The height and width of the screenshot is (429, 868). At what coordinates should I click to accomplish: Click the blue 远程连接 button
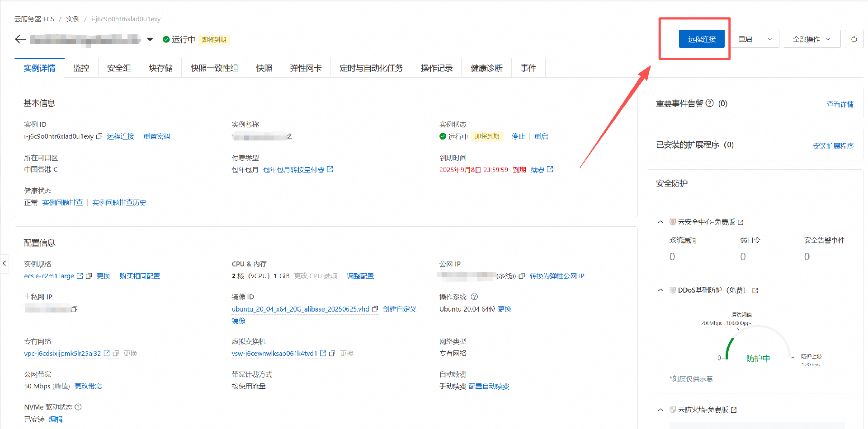[x=702, y=39]
